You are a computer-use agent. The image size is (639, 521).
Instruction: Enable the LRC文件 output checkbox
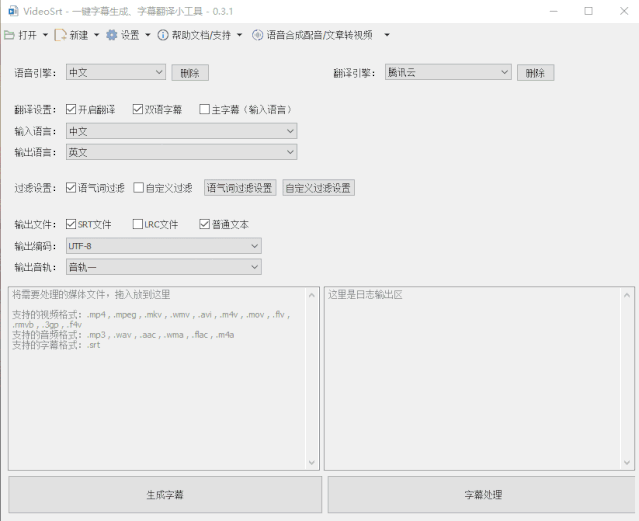[x=138, y=224]
